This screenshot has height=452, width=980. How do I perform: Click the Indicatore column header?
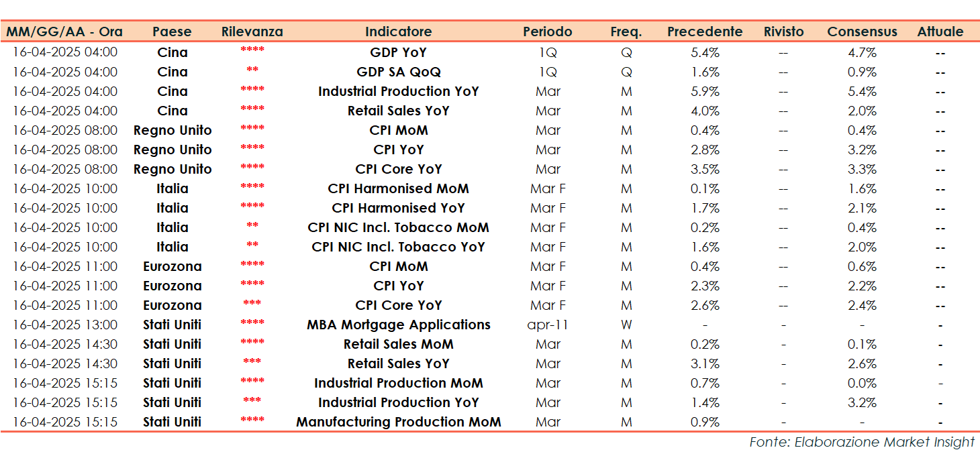click(x=398, y=32)
